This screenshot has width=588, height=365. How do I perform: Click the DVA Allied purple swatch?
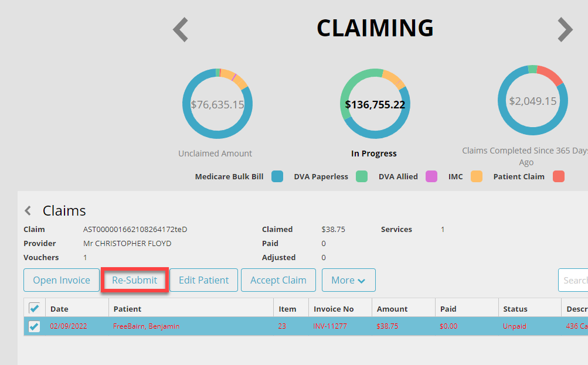(x=431, y=176)
